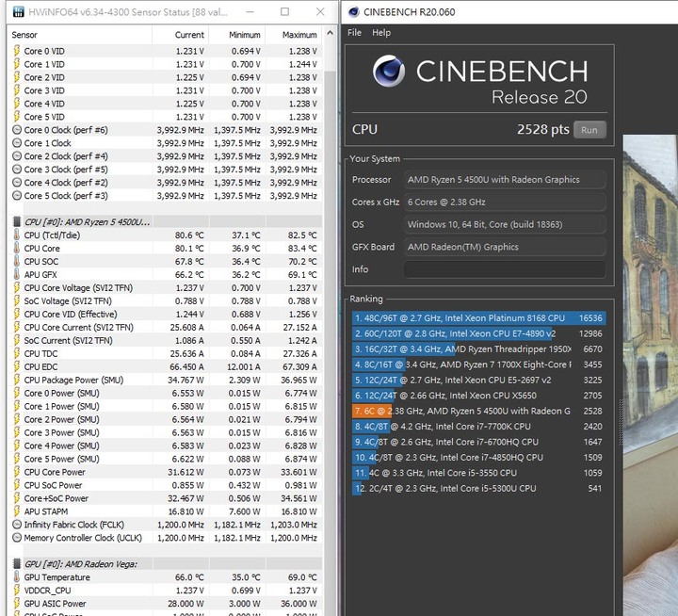Click the VDDCR_CPU lightning icon
This screenshot has width=678, height=616.
(x=16, y=590)
